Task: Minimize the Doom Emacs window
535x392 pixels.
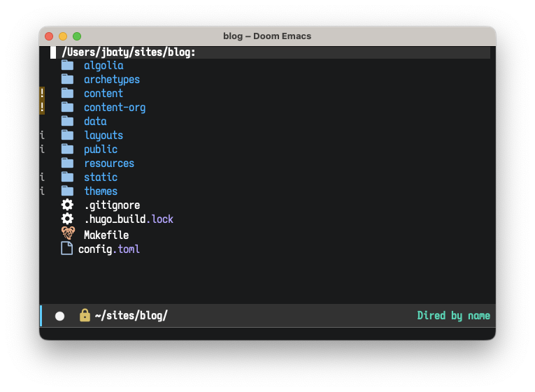Action: coord(63,36)
